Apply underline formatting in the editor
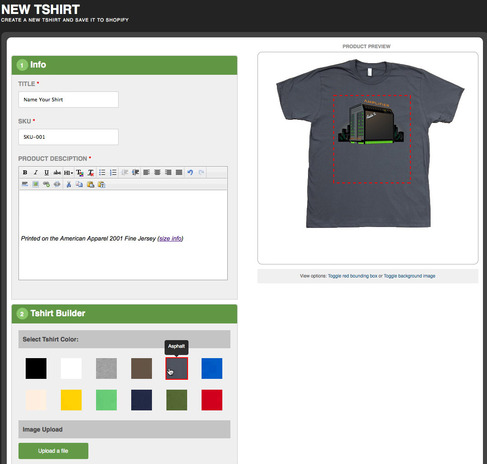Image resolution: width=487 pixels, height=464 pixels. 47,172
